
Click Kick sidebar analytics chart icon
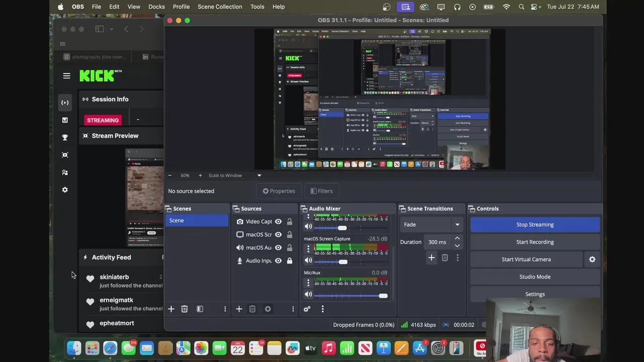65,120
